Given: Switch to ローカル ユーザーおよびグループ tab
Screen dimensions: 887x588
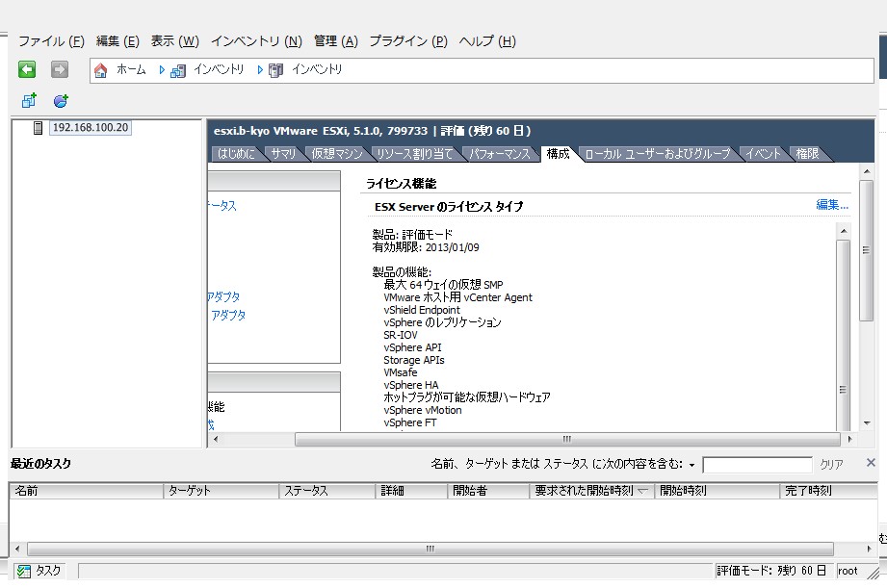Looking at the screenshot, I should click(658, 154).
